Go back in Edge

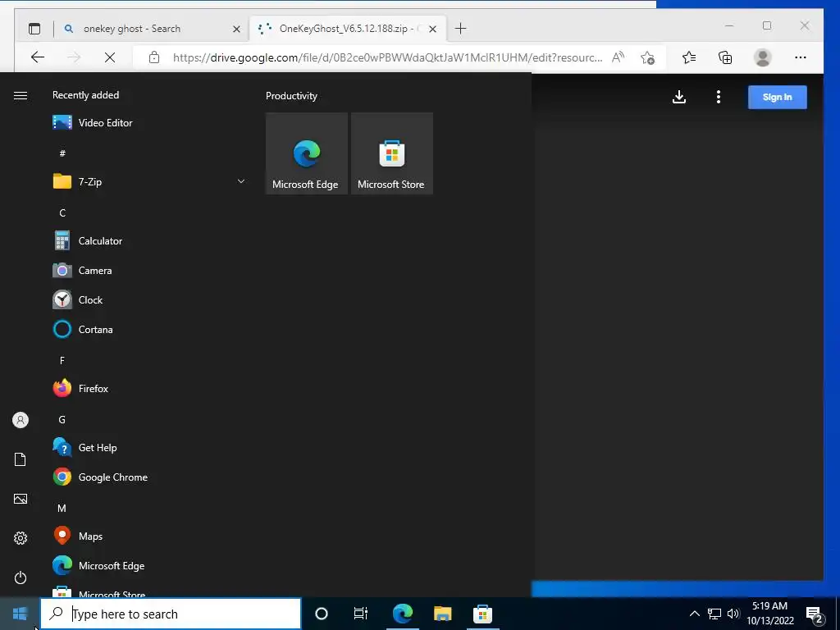[38, 57]
